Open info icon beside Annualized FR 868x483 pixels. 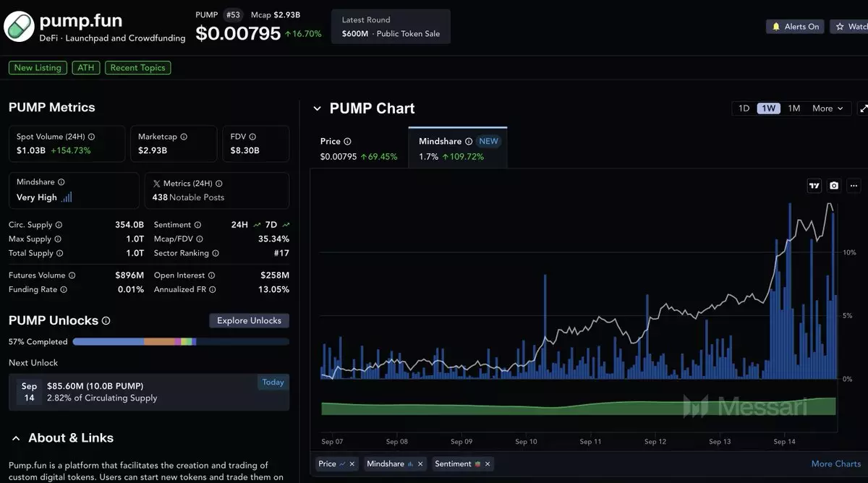(x=212, y=289)
